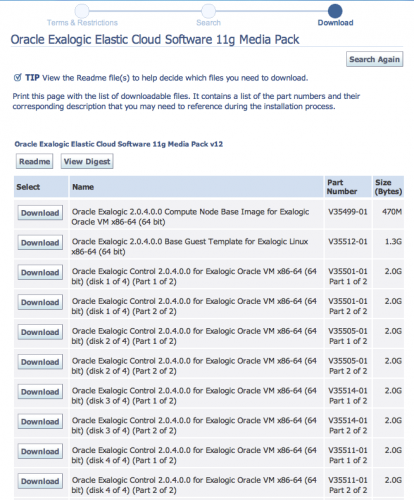The image size is (414, 500).
Task: Download Base Guest Template V35512-01
Action: [40, 243]
